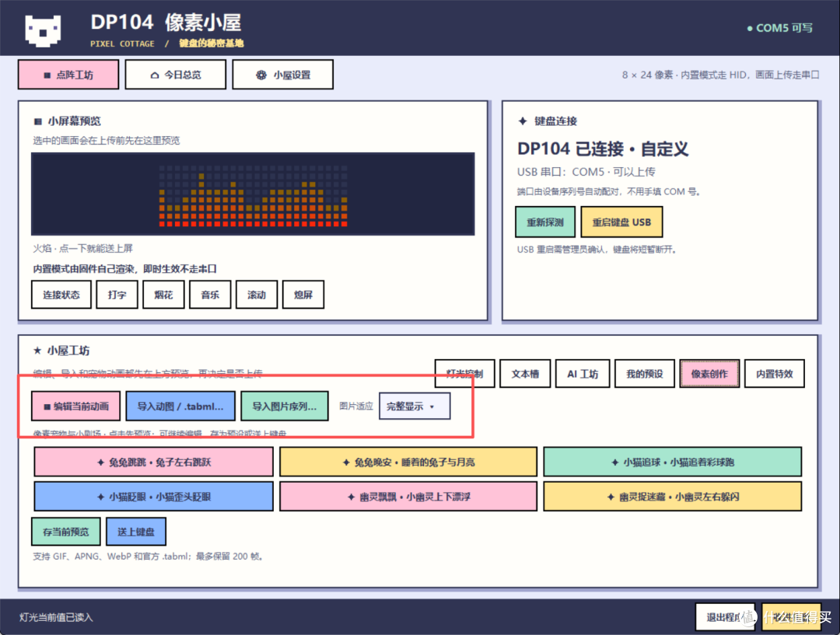Expand the 完整显示 image fit dropdown
Screen dimensions: 840x635
(414, 406)
